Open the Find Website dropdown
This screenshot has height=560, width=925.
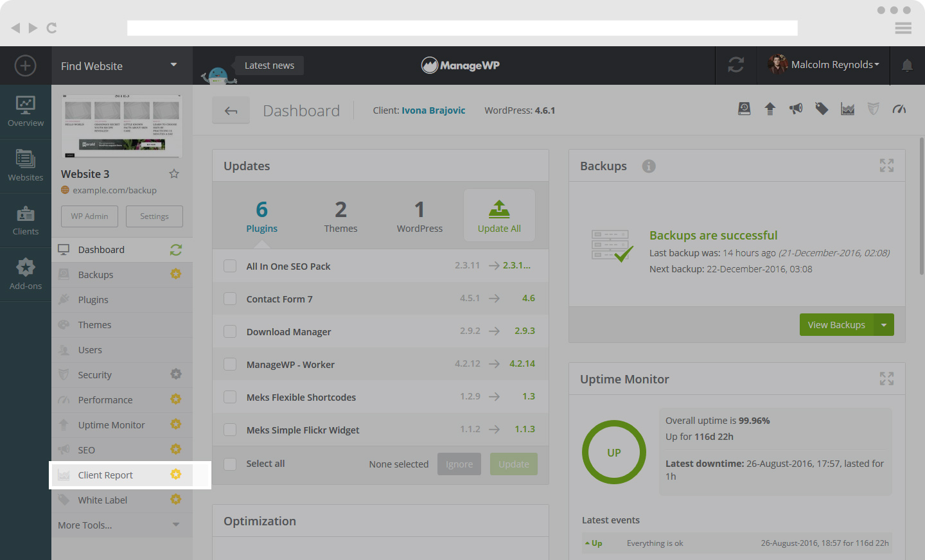pos(121,66)
